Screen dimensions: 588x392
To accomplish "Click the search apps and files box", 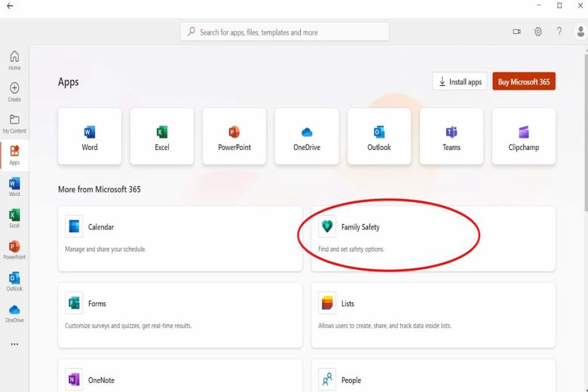I will point(285,32).
